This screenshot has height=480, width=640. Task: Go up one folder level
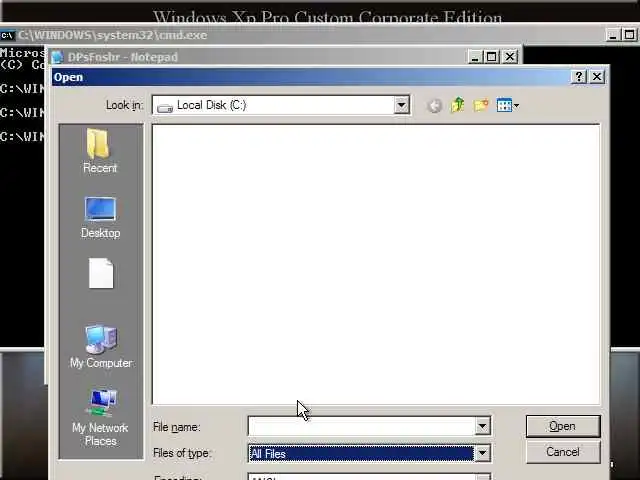pyautogui.click(x=458, y=105)
